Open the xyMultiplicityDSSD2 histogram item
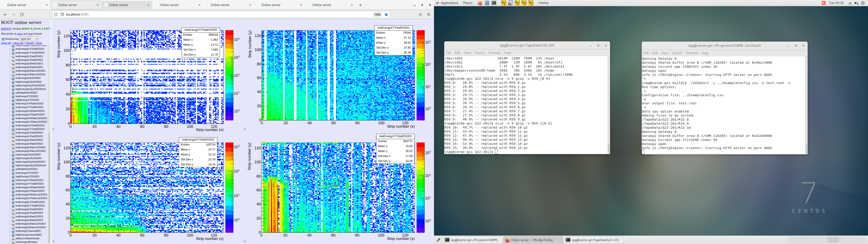This screenshot has width=868, height=244. [26, 93]
